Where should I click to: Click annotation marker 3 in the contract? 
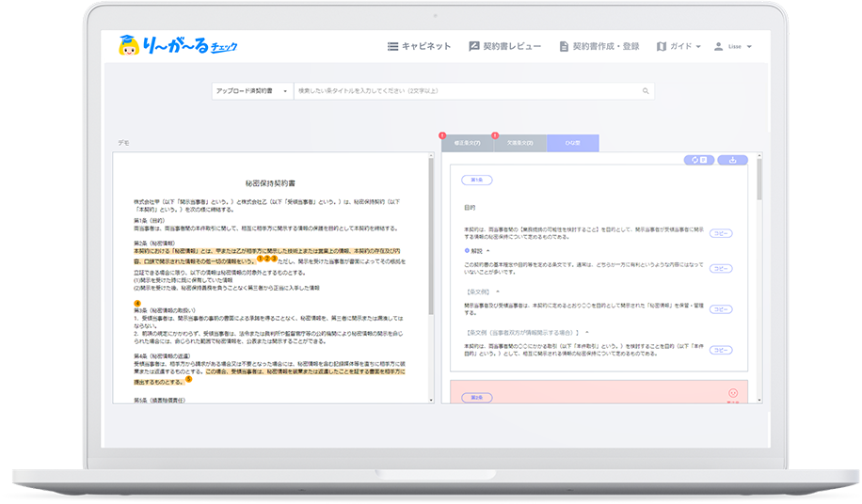tap(274, 259)
